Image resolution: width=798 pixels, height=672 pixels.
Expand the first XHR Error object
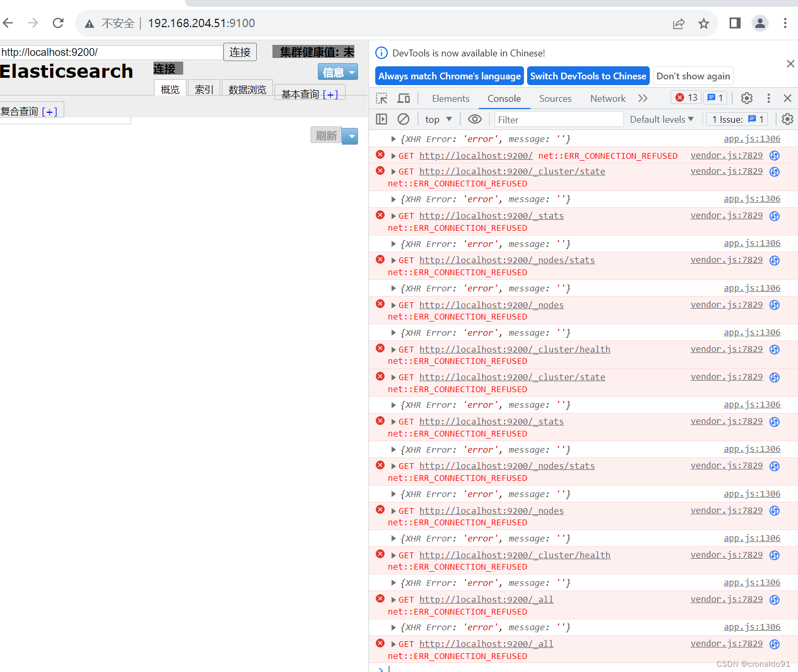pos(394,139)
